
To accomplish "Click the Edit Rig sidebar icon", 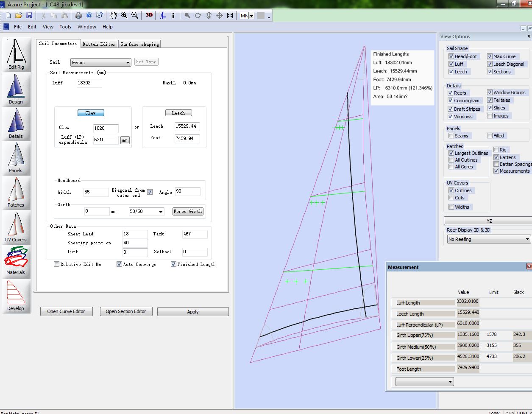I will click(x=16, y=54).
